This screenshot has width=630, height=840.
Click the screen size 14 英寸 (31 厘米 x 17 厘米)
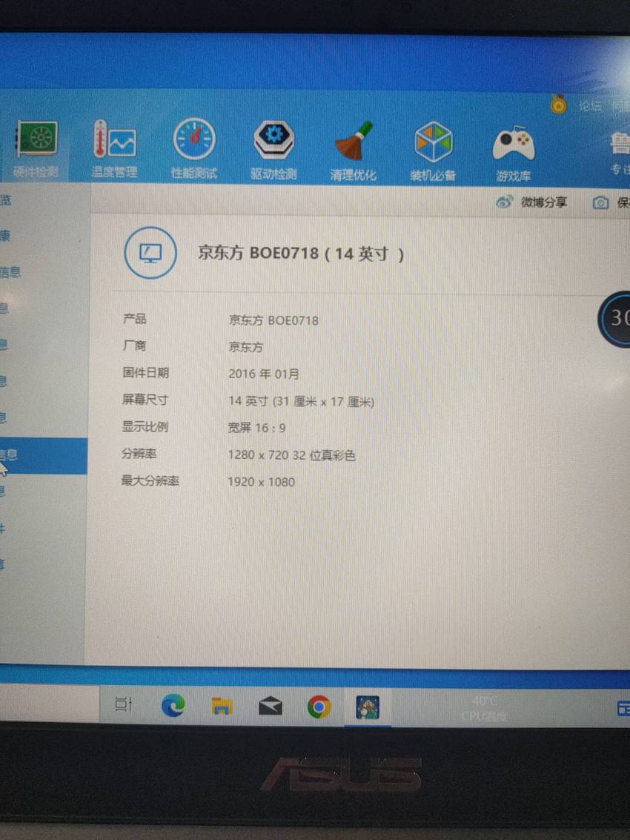point(301,401)
